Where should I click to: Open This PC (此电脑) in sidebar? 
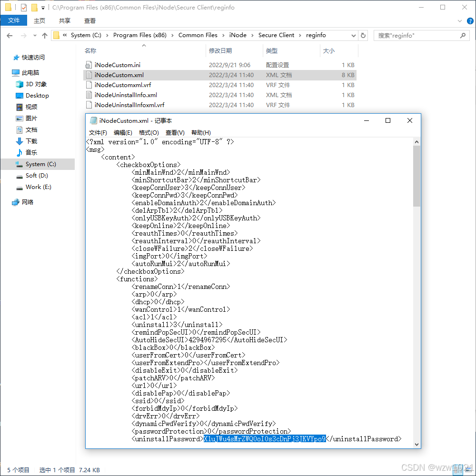pyautogui.click(x=26, y=72)
